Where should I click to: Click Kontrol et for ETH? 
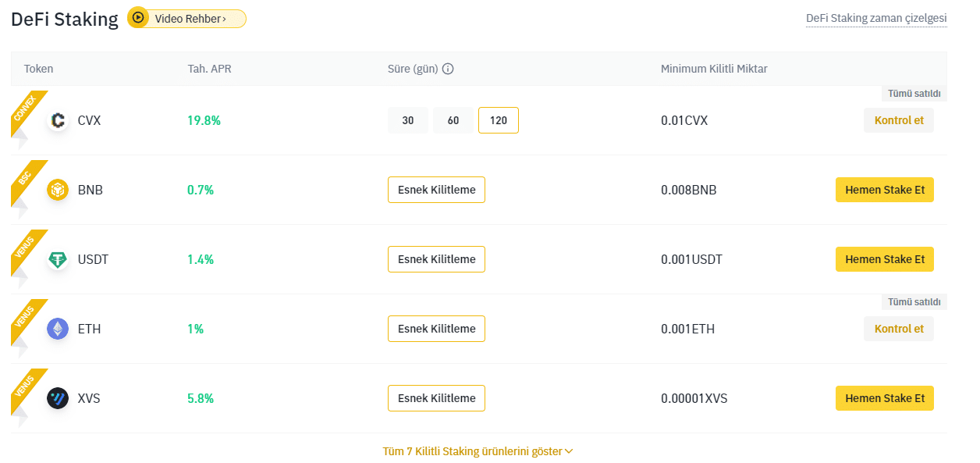(x=899, y=329)
